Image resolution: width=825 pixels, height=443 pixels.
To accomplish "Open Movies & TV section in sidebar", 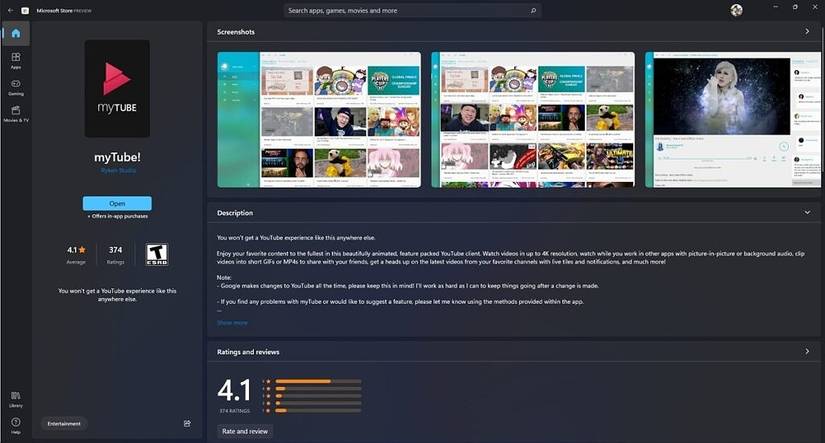I will [16, 113].
